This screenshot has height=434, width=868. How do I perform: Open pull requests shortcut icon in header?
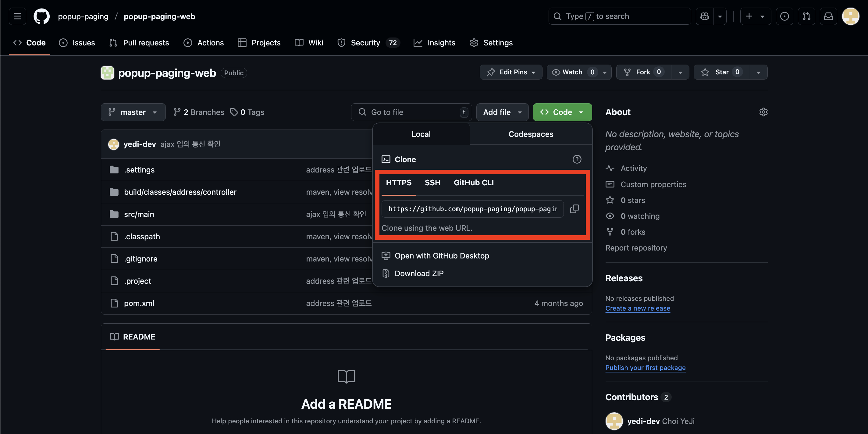pos(806,16)
